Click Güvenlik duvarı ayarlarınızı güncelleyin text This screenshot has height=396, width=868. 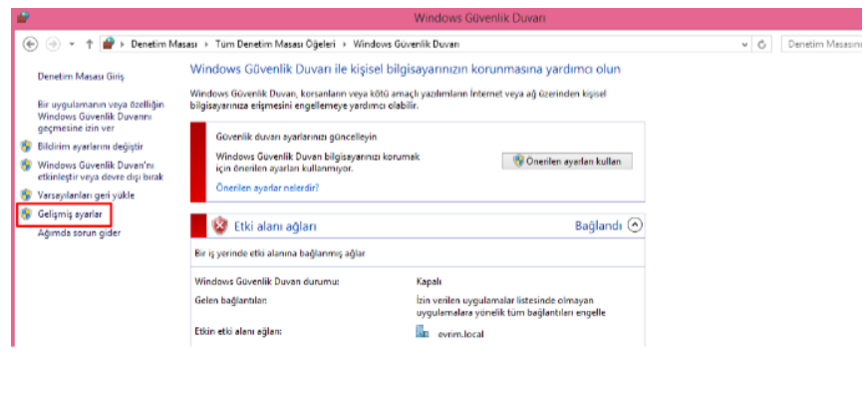[x=297, y=137]
